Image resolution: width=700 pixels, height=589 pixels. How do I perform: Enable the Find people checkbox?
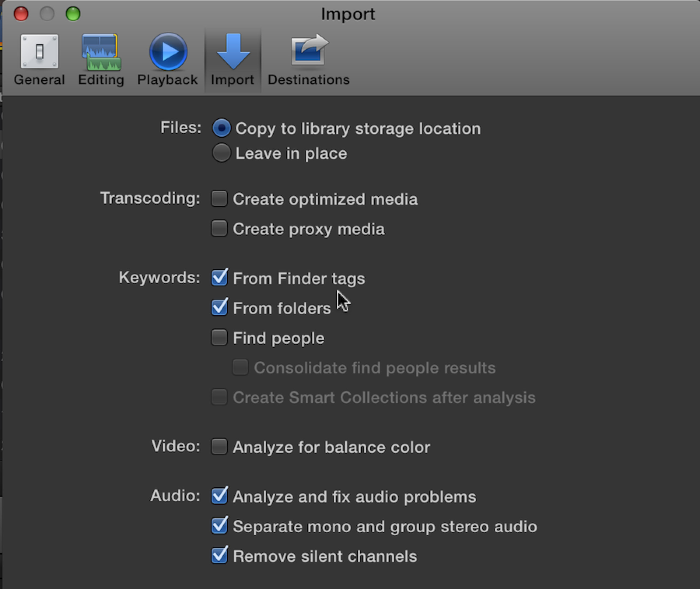coord(219,338)
